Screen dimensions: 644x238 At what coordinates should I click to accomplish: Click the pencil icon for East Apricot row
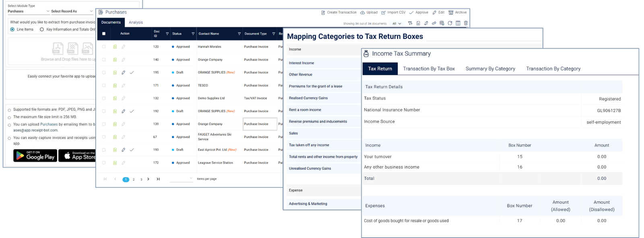click(x=123, y=150)
